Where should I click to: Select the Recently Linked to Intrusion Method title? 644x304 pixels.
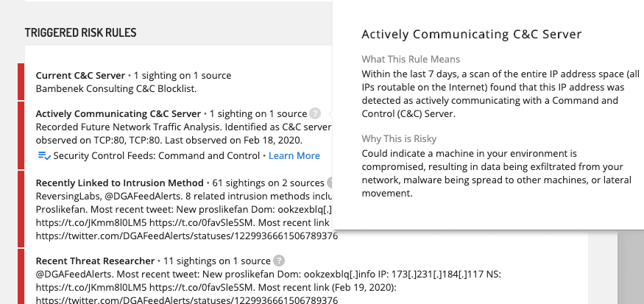119,183
